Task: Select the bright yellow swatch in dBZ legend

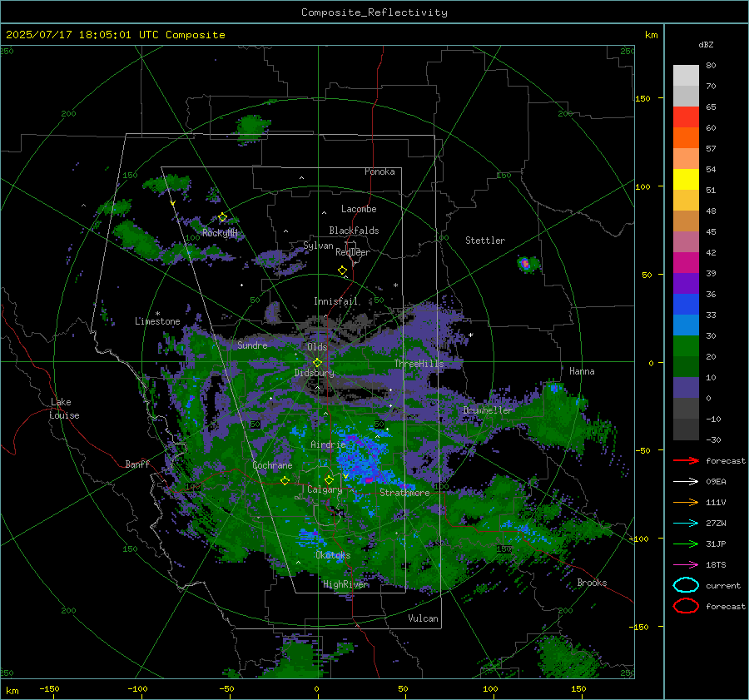Action: coord(686,179)
